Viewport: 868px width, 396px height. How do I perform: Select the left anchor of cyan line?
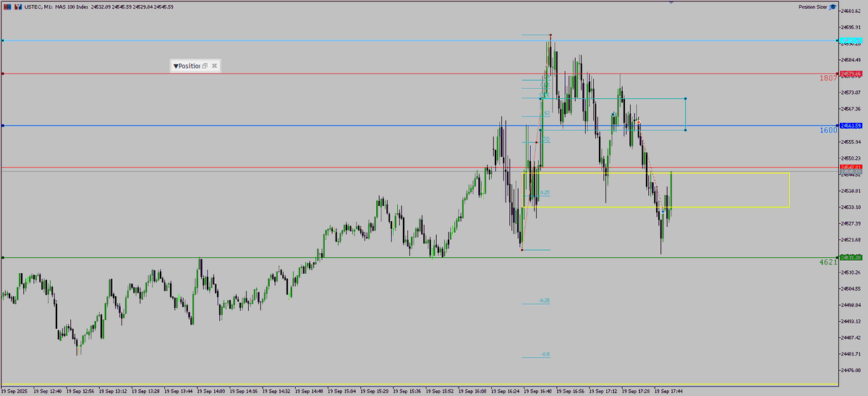pyautogui.click(x=3, y=40)
